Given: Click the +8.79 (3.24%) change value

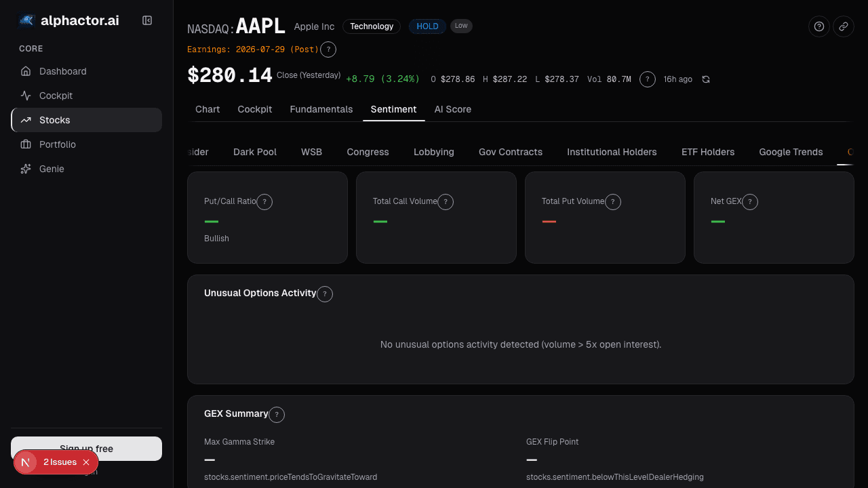Looking at the screenshot, I should tap(382, 79).
